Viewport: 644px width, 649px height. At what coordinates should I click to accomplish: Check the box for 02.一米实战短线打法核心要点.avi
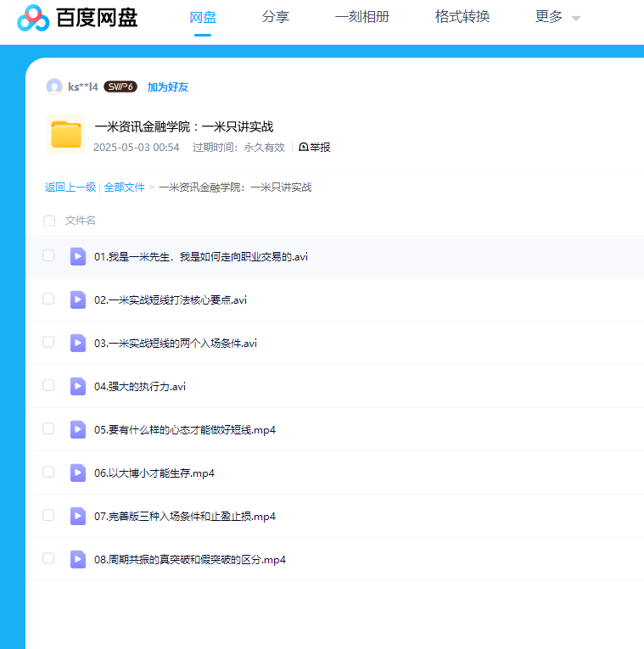tap(48, 299)
